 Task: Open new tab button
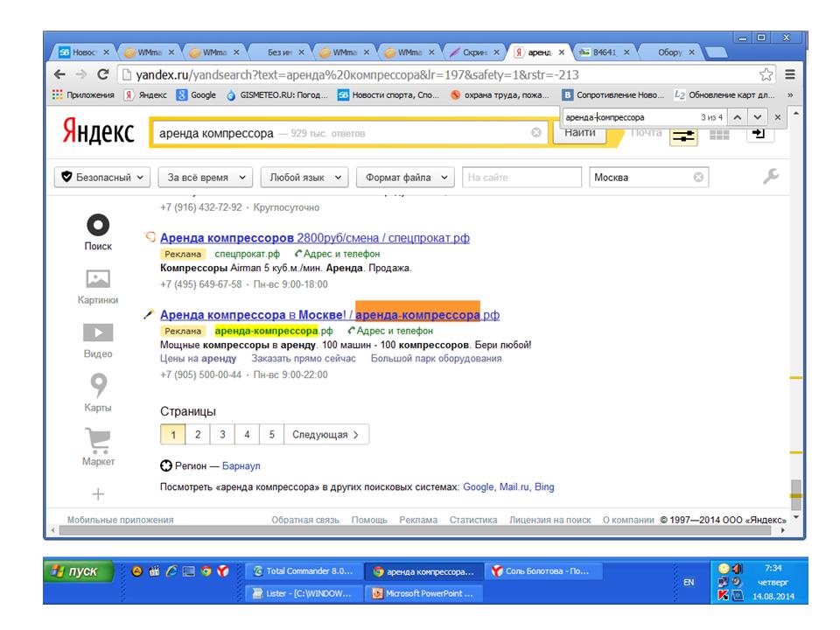pyautogui.click(x=717, y=52)
